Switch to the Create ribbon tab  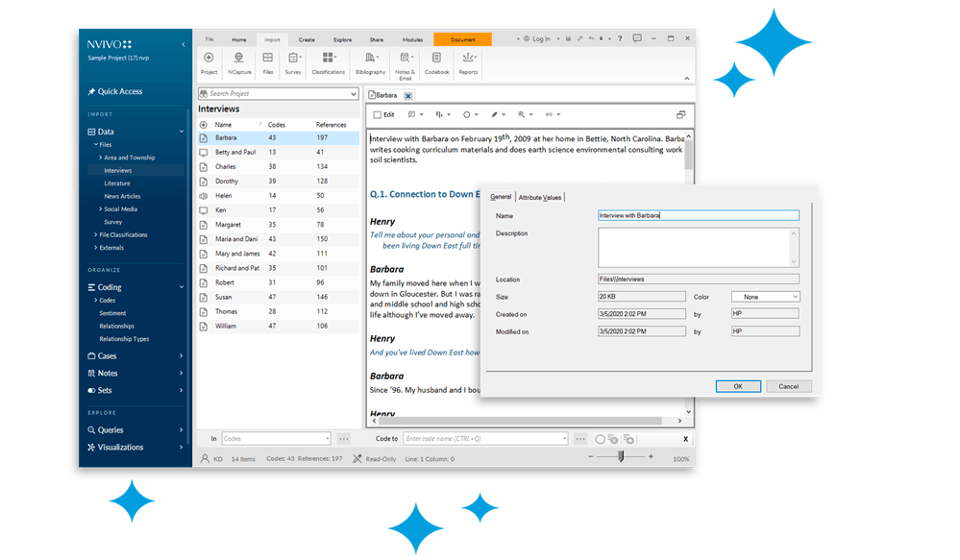click(307, 39)
